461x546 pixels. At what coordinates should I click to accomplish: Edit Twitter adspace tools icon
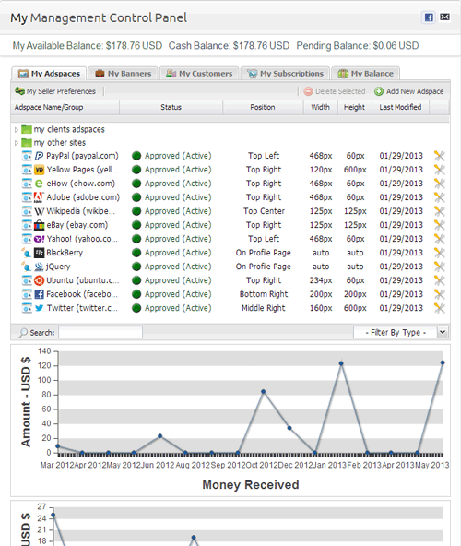coord(439,308)
